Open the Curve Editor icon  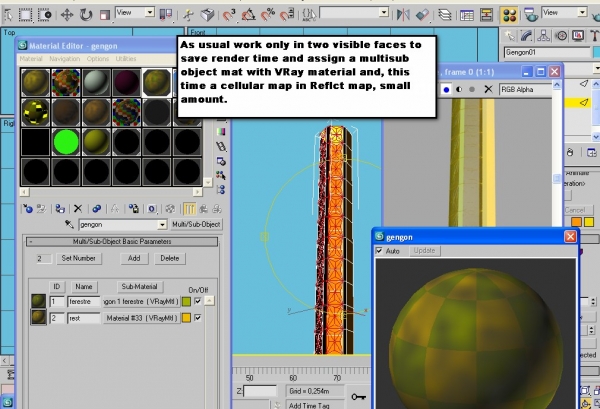pyautogui.click(x=466, y=15)
